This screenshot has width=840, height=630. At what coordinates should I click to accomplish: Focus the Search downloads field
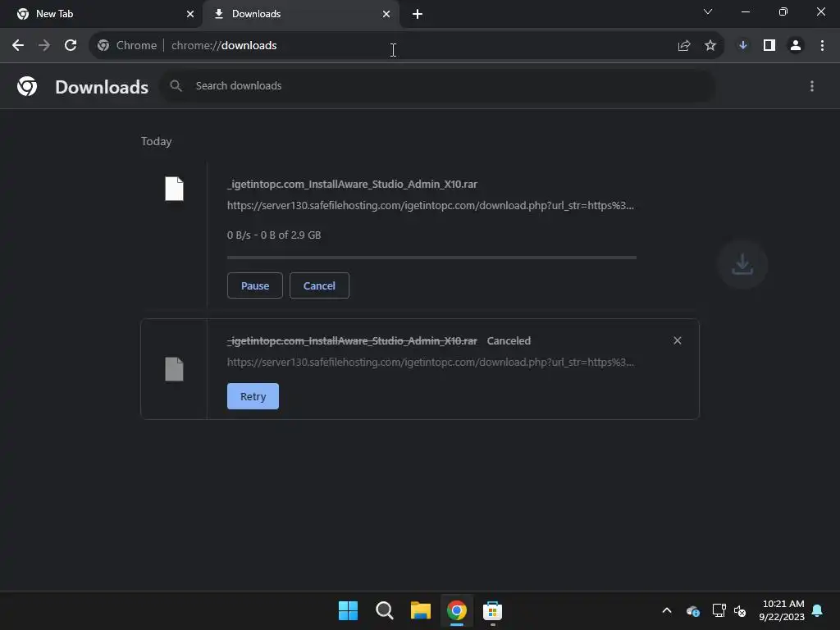tap(437, 85)
